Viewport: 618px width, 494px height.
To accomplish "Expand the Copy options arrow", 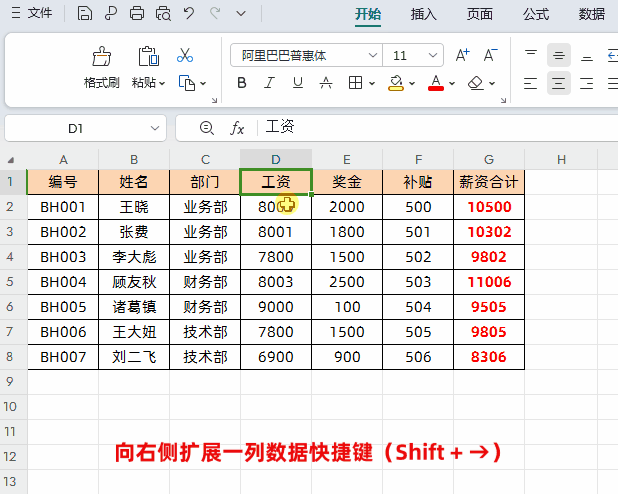I will pos(203,83).
